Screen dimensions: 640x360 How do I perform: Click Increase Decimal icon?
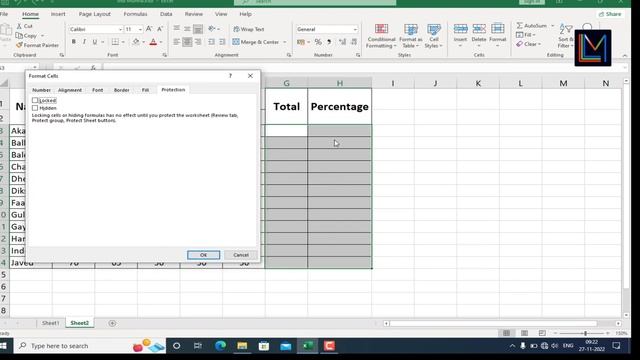[342, 42]
